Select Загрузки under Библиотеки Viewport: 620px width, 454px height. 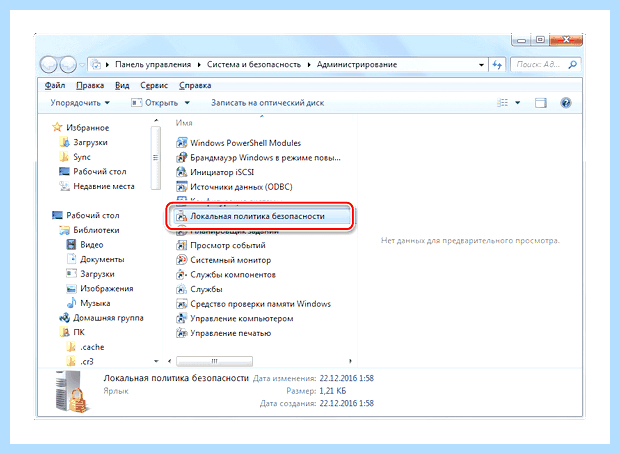pyautogui.click(x=91, y=274)
